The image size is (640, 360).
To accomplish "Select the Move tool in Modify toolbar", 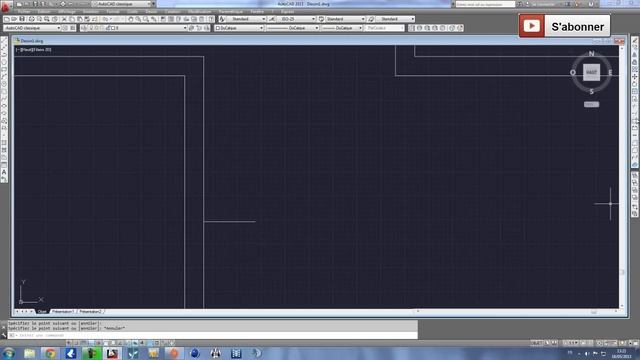I will pos(635,77).
